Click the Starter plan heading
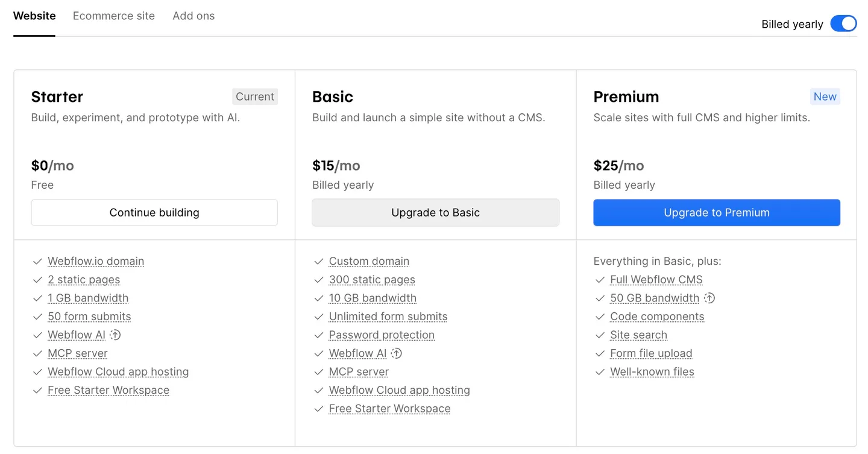The height and width of the screenshot is (454, 868). [57, 96]
